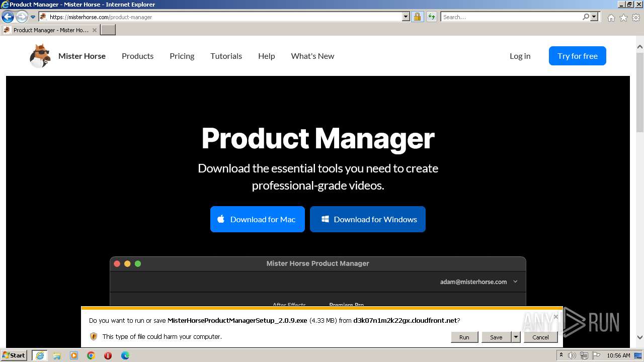This screenshot has height=362, width=644.
Task: Click the Action Center flag icon
Action: [x=596, y=355]
